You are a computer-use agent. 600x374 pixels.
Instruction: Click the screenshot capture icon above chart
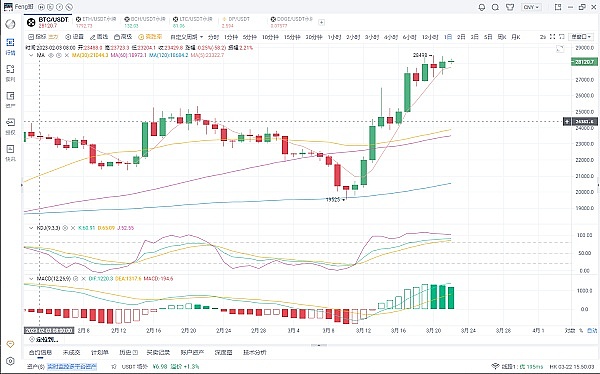click(562, 37)
